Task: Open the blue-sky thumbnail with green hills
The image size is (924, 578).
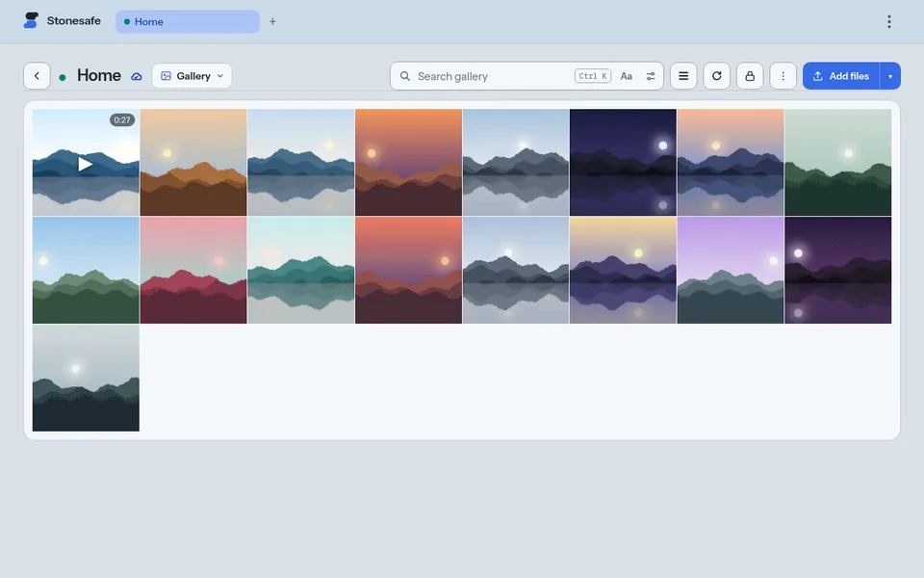Action: click(x=86, y=270)
